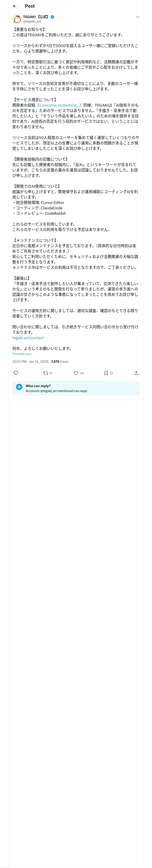The height and width of the screenshot is (868, 152).
Task: Click the blue verified badge
Action: [x=52, y=17]
